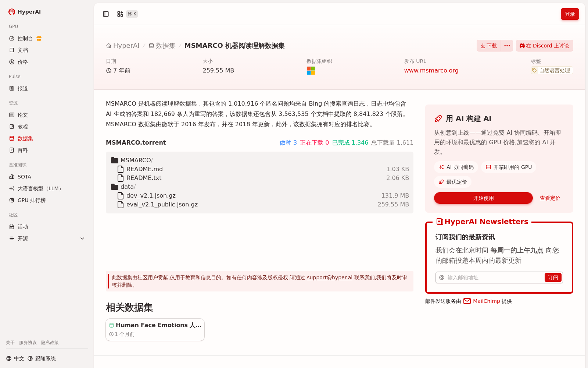Click the 最优定价 chip
588x368 pixels.
pyautogui.click(x=453, y=182)
